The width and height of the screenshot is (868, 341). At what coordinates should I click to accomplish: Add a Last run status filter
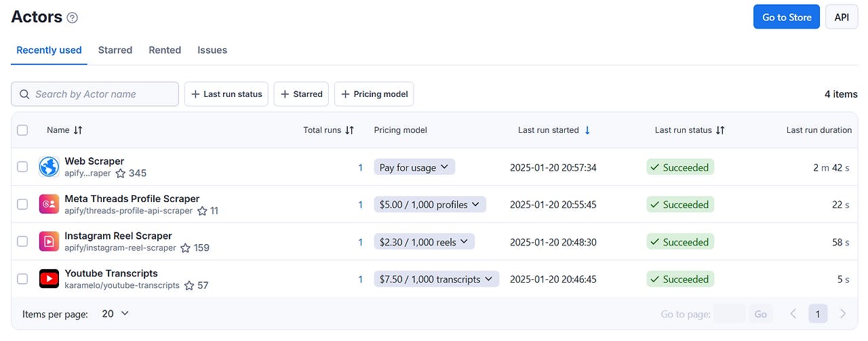226,94
